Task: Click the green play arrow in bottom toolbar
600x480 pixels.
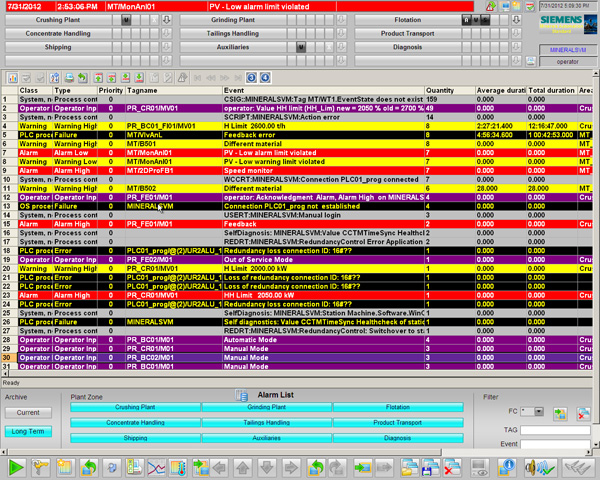Action: 17,467
